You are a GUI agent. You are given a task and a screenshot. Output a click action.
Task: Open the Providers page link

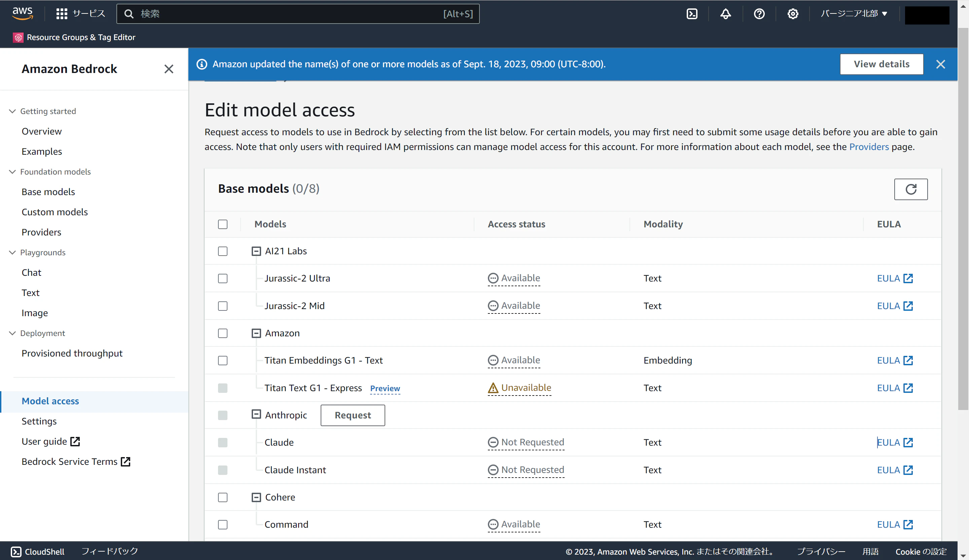coord(869,147)
